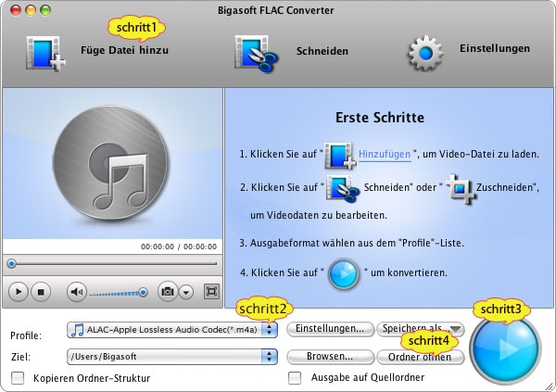
Task: Open snapshot options dropdown arrow
Action: (x=186, y=292)
